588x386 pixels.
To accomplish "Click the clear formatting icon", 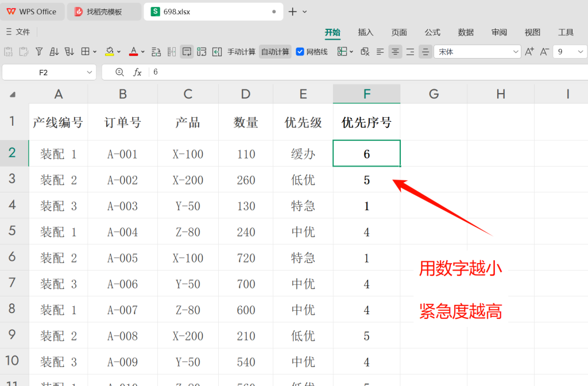I will point(365,52).
